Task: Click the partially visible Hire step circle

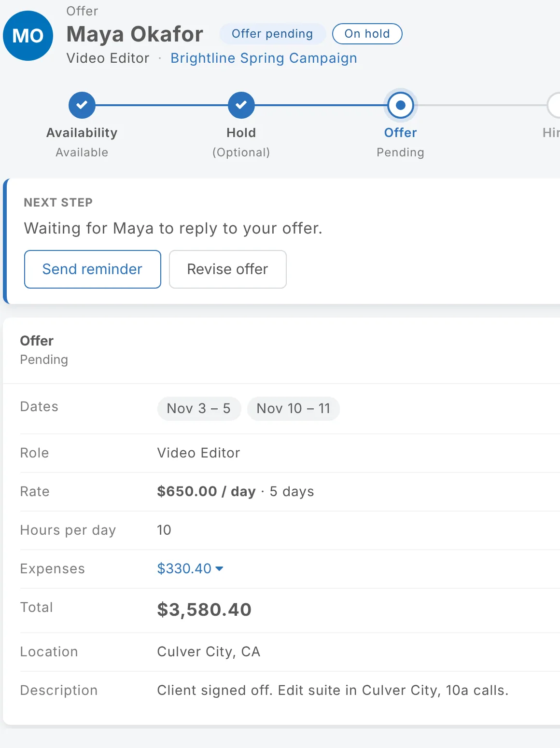Action: point(554,105)
